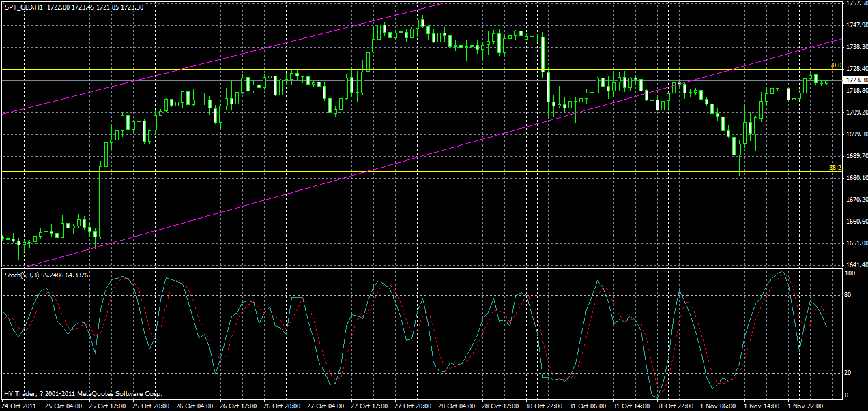This screenshot has height=411, width=868.
Task: Click price axis label 1738.30
Action: point(857,47)
